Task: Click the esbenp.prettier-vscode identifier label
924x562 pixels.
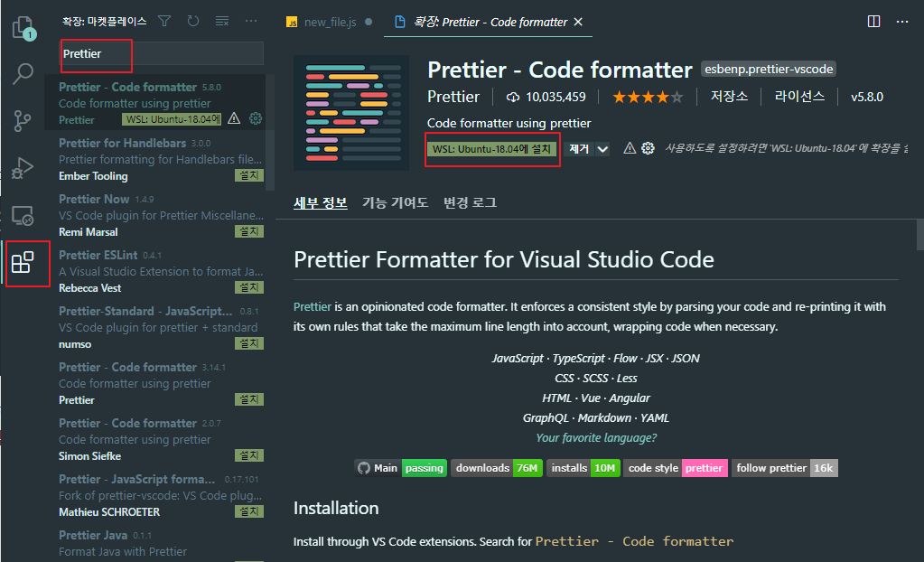Action: tap(769, 69)
